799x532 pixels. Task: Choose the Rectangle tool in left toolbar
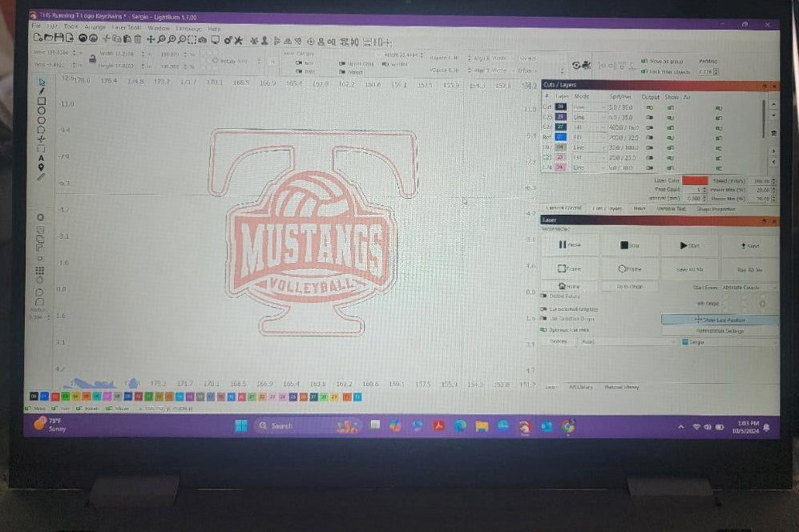point(42,101)
